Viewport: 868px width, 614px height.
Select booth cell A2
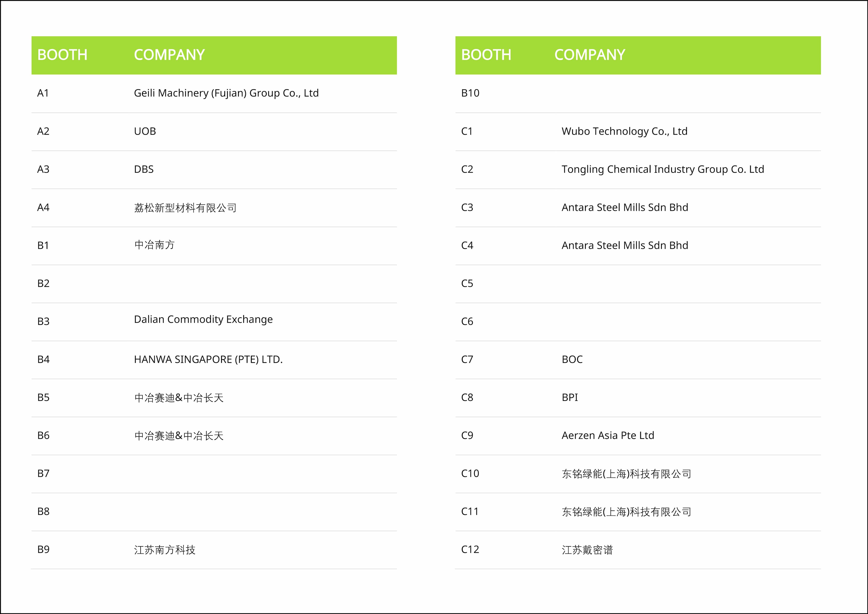coord(43,131)
